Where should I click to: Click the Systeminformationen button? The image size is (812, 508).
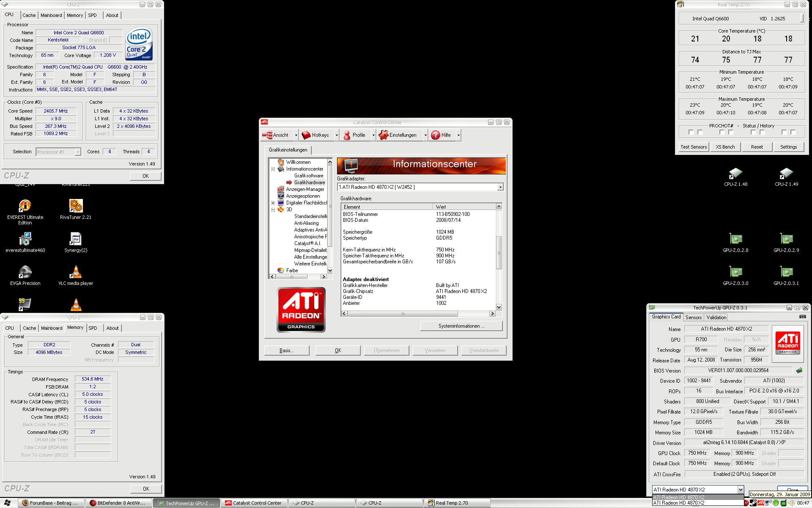tap(461, 326)
